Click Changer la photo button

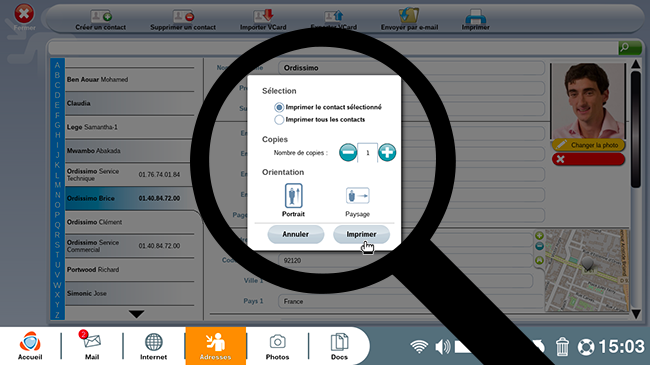(588, 145)
